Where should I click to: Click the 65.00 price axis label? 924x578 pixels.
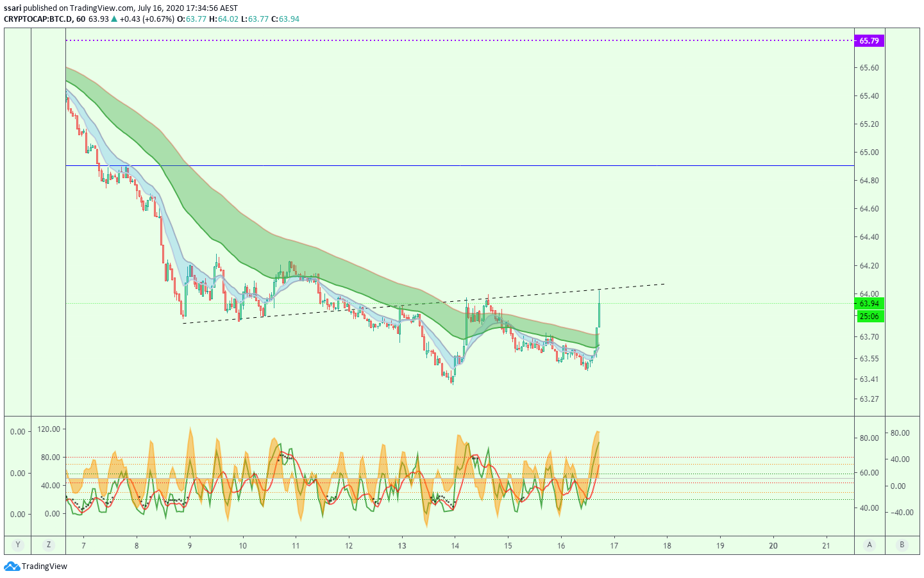(869, 153)
